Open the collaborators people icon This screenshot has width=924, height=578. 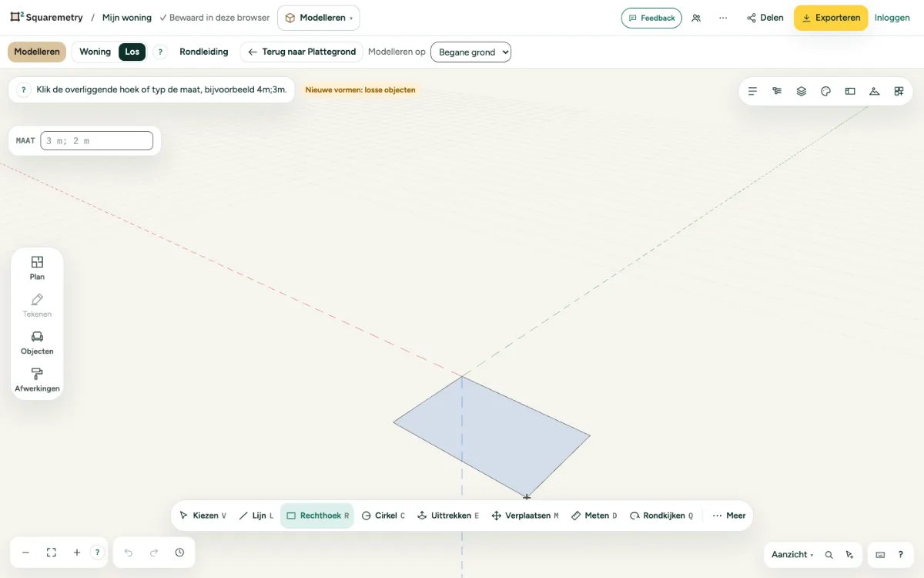point(696,18)
